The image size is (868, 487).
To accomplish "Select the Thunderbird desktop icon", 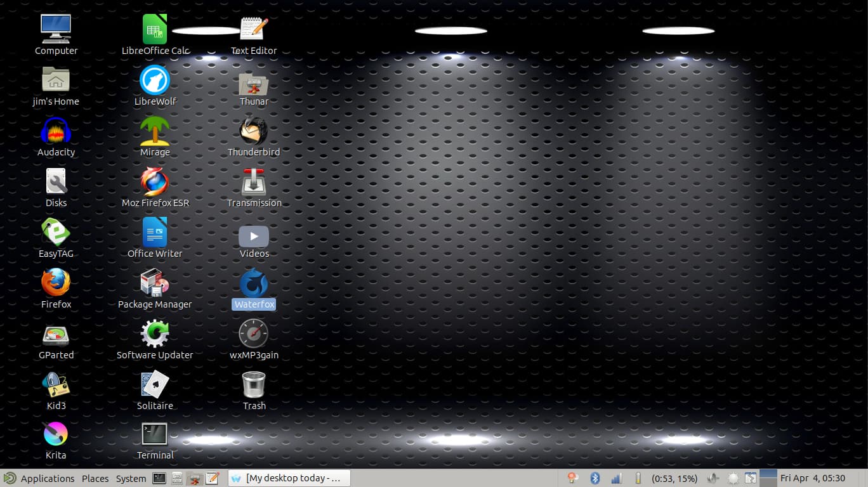I will pos(254,131).
